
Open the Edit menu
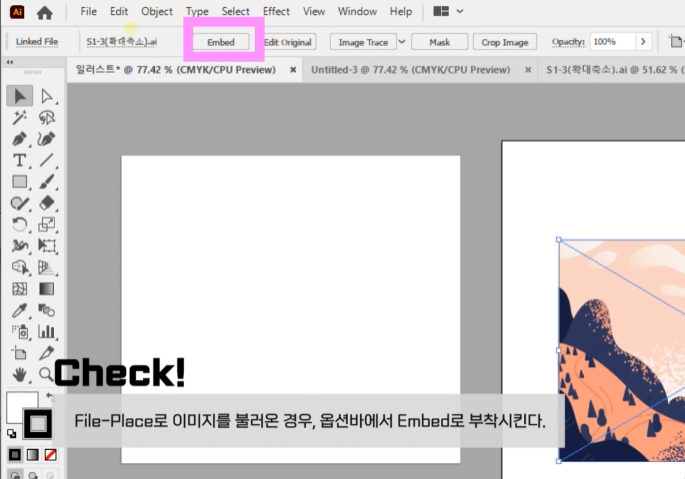pos(119,11)
